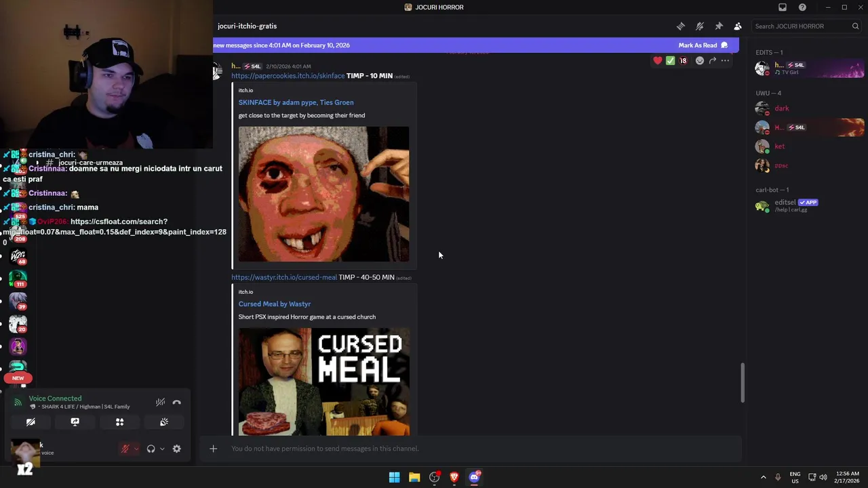Click the plus attachment button in message bar
This screenshot has width=868, height=488.
213,449
